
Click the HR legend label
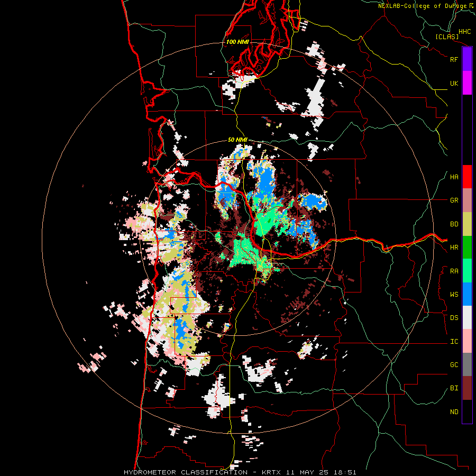tap(454, 248)
